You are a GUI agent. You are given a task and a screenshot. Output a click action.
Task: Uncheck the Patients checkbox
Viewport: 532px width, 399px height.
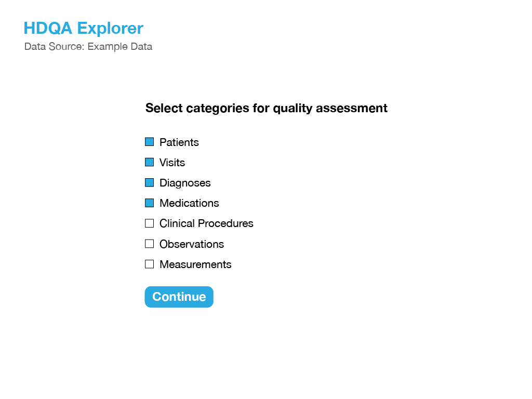click(149, 142)
